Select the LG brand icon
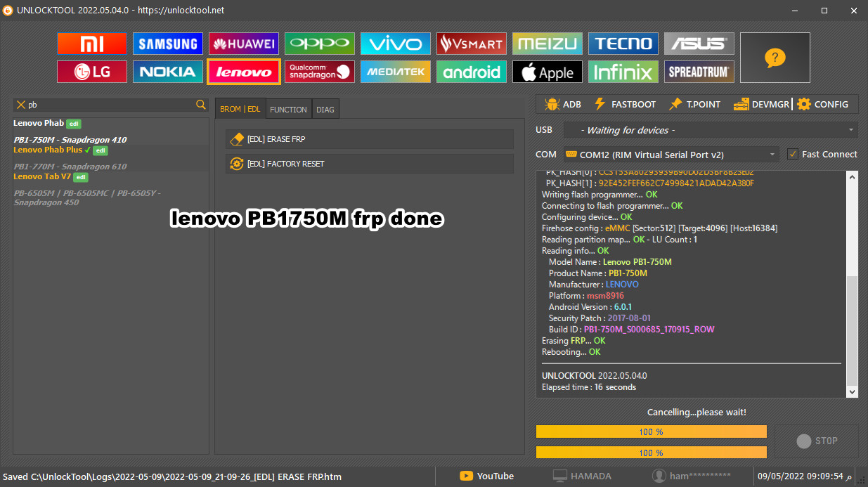 tap(92, 72)
